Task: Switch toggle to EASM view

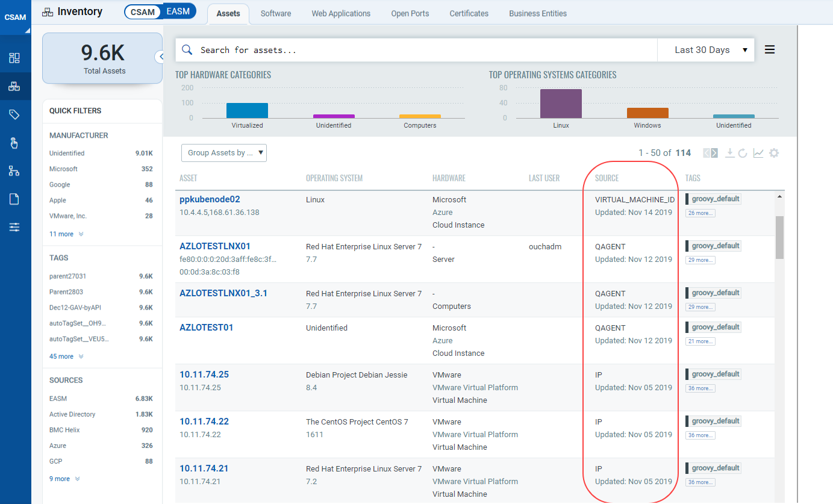Action: [x=178, y=11]
